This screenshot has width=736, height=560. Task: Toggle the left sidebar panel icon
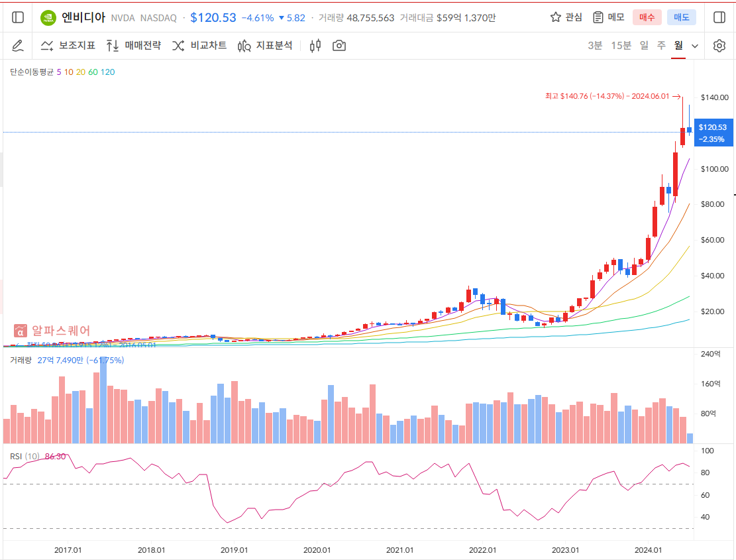(x=18, y=17)
